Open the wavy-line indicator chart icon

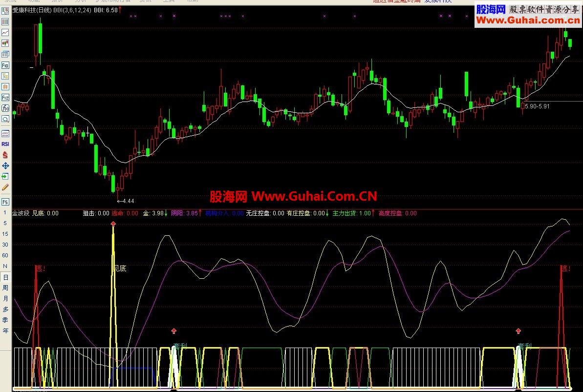[x=5, y=133]
